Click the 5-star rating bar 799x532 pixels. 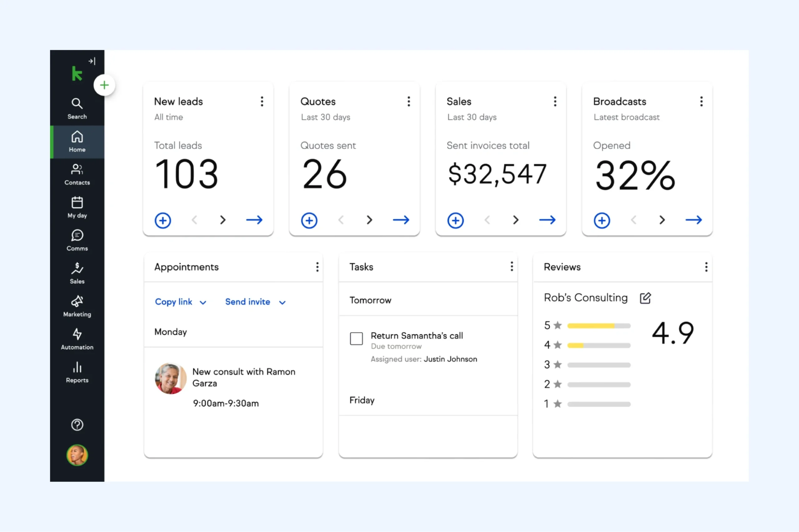599,326
